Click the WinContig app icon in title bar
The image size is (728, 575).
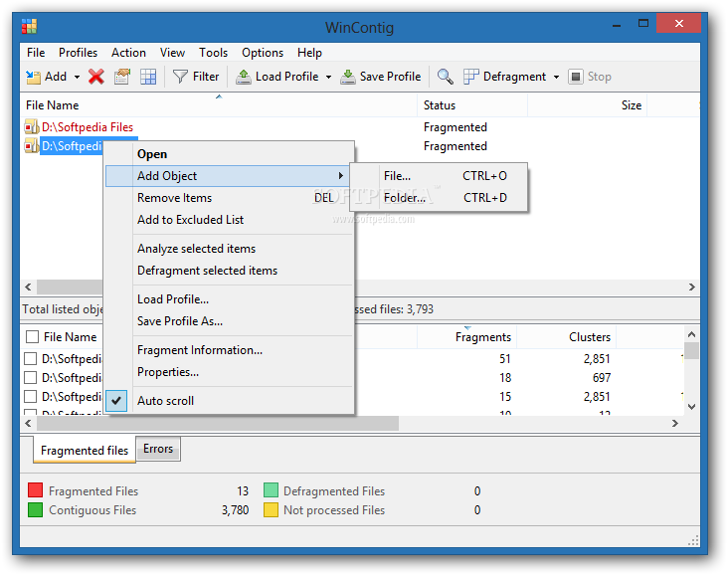coord(29,26)
